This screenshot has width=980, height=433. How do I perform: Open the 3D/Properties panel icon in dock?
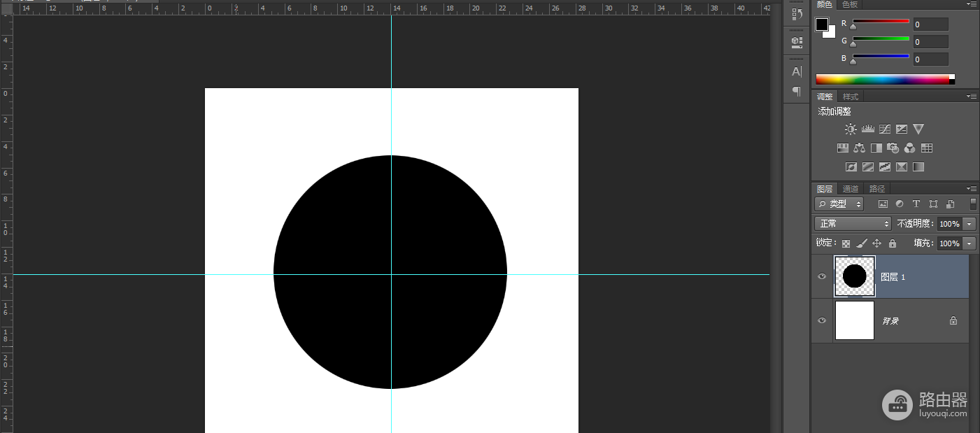coord(797,42)
